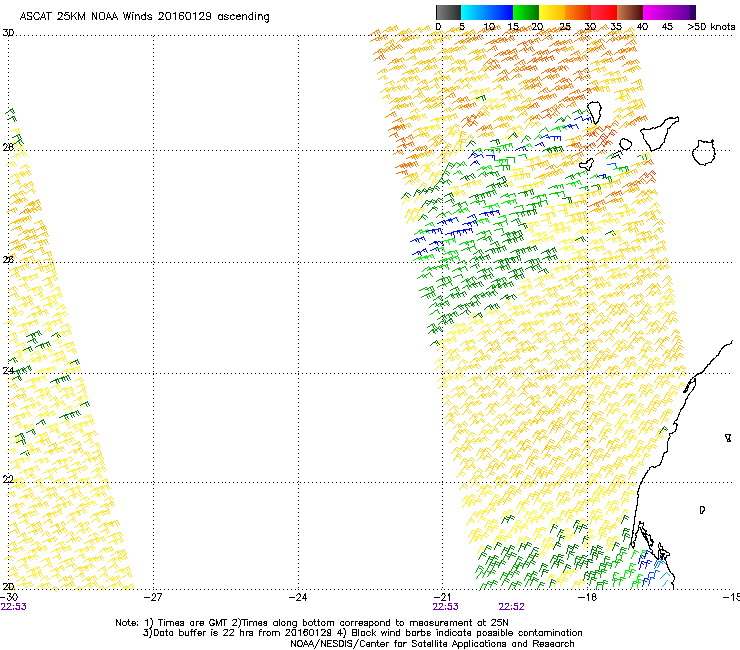Click the yellow 20-25 knots color bar segment
The width and height of the screenshot is (740, 650).
tap(552, 12)
